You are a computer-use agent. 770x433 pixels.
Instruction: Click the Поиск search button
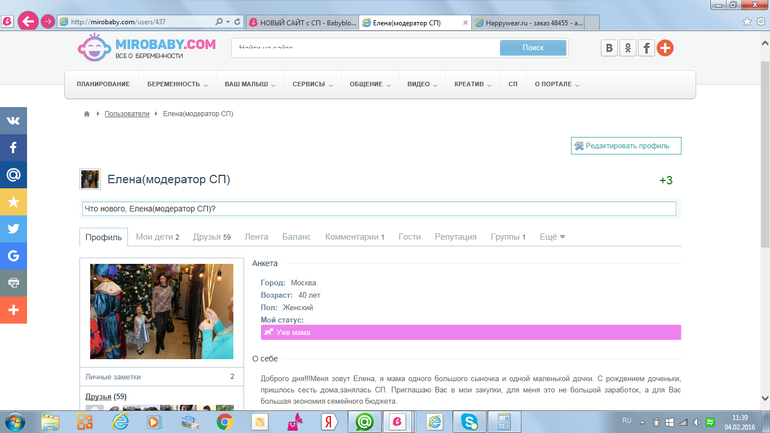[533, 48]
